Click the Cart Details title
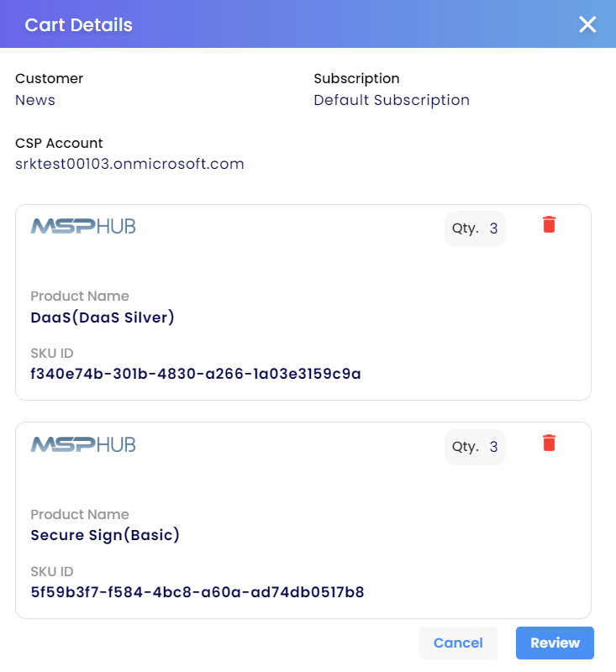 (78, 25)
